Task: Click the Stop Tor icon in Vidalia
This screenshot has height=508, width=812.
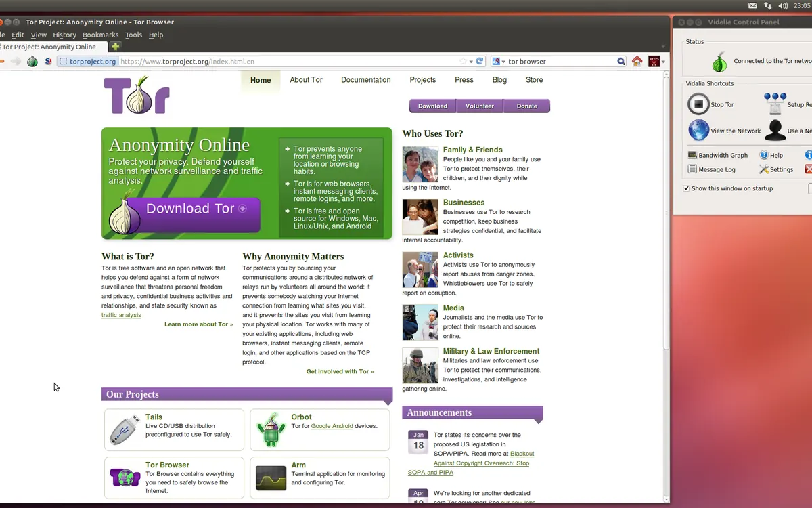Action: click(x=698, y=104)
